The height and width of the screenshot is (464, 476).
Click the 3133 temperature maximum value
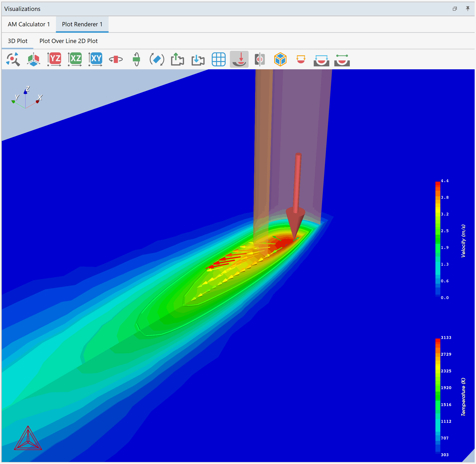click(446, 337)
